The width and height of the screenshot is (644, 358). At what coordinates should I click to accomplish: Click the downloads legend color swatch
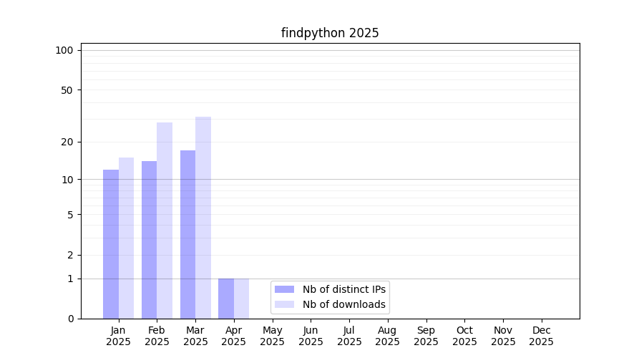coord(284,304)
